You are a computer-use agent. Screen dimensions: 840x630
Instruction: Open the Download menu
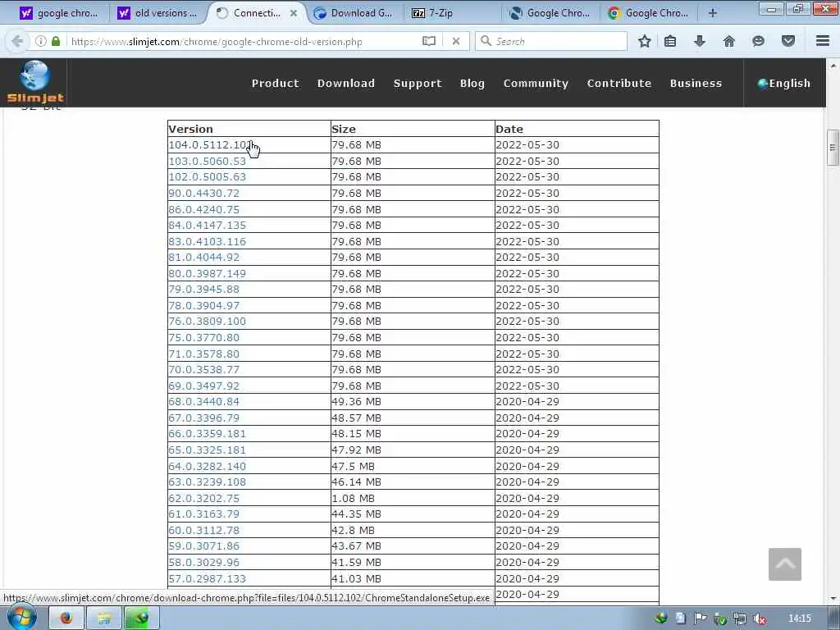tap(346, 83)
